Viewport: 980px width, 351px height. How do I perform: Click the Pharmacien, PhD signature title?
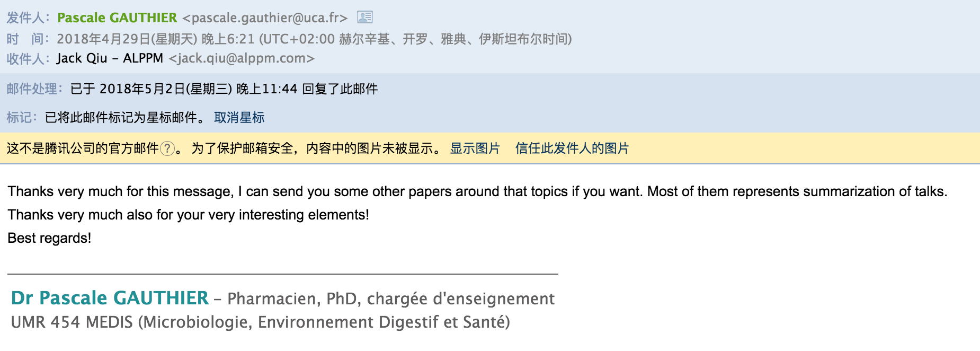[x=391, y=299]
